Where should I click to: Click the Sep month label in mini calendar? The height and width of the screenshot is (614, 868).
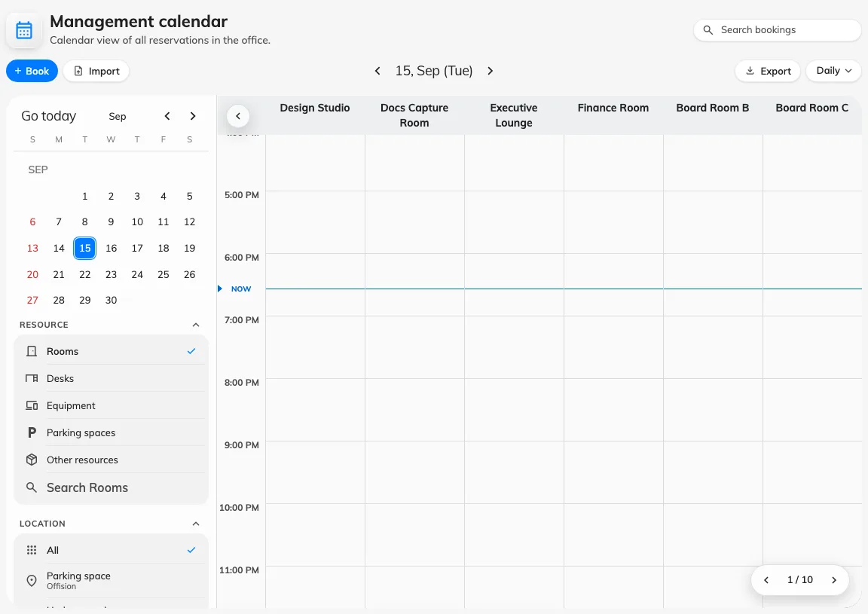click(118, 116)
